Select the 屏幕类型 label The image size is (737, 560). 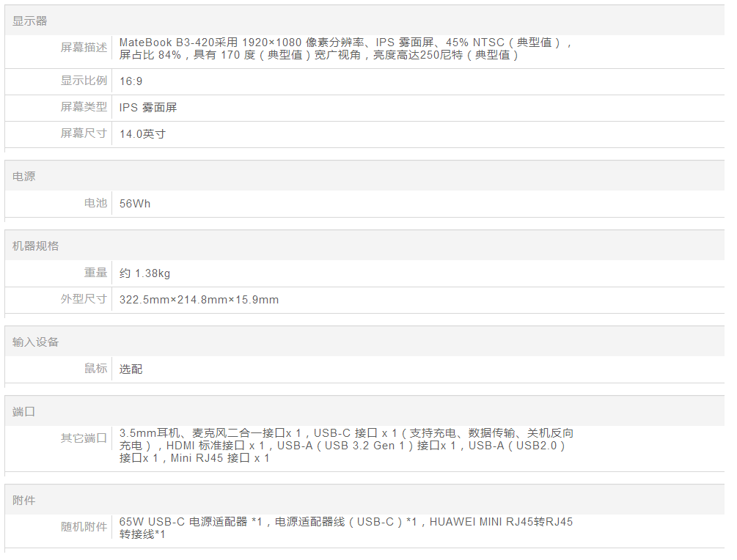(84, 107)
